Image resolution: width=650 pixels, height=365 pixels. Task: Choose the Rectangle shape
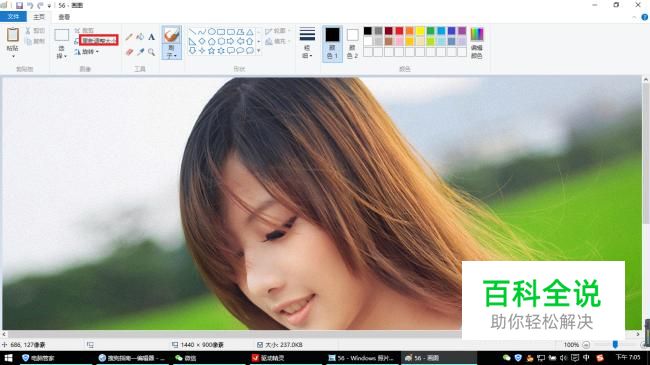(221, 32)
